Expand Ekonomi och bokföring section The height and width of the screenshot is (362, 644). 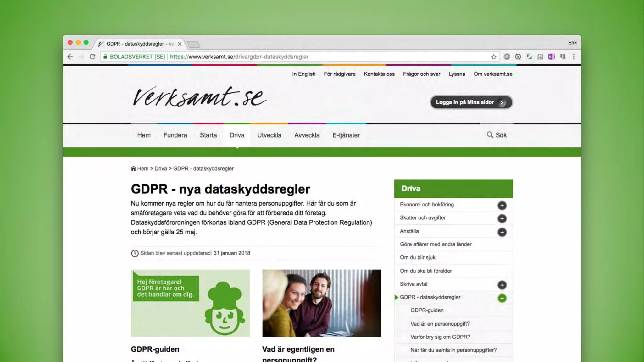(502, 205)
